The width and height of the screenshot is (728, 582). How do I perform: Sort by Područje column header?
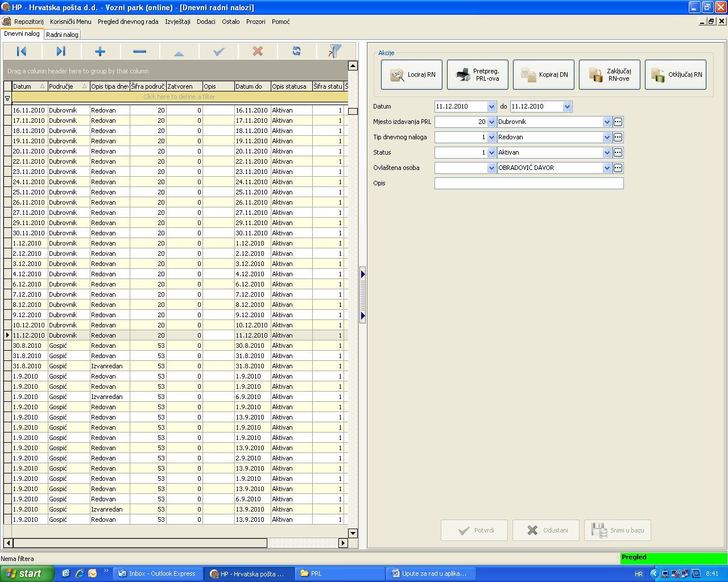[x=68, y=86]
